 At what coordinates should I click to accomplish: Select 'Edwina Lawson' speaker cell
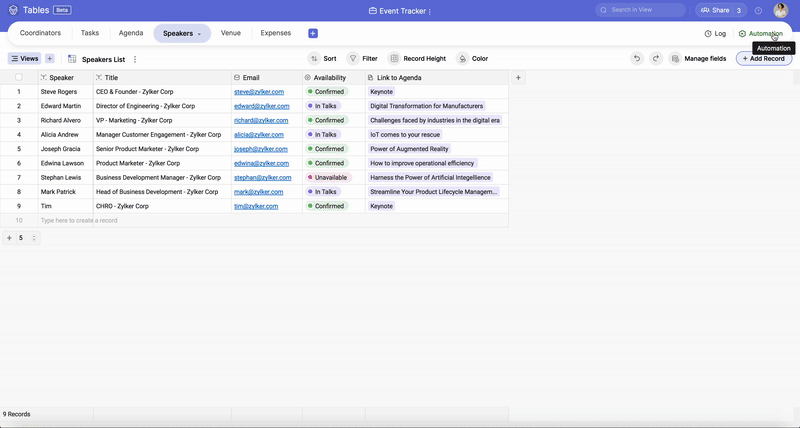[x=66, y=163]
